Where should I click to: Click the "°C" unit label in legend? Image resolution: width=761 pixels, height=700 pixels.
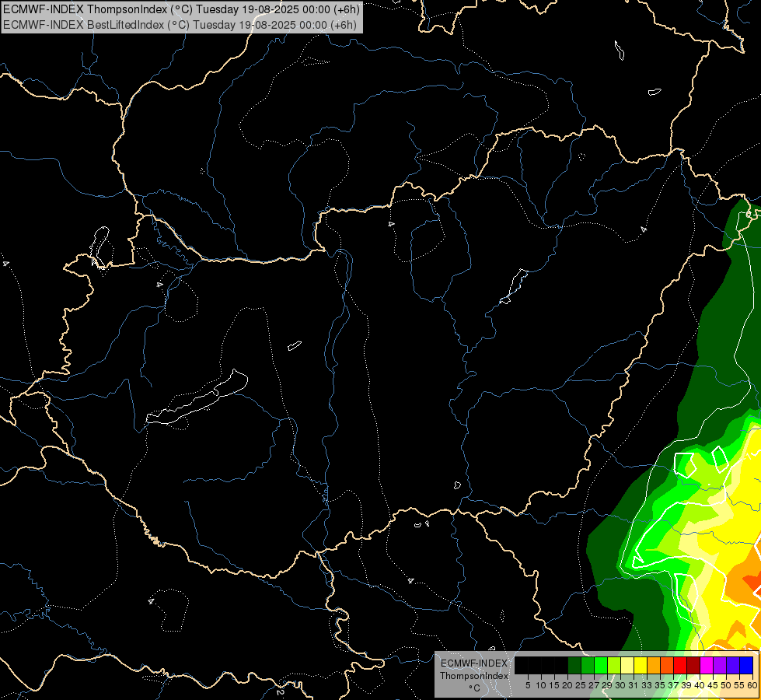[474, 688]
